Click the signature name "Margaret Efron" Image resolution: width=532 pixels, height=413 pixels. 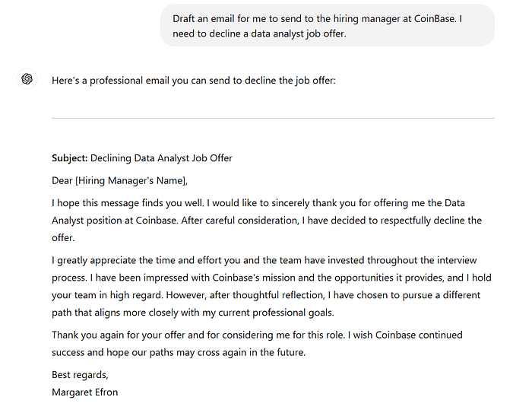pos(84,392)
